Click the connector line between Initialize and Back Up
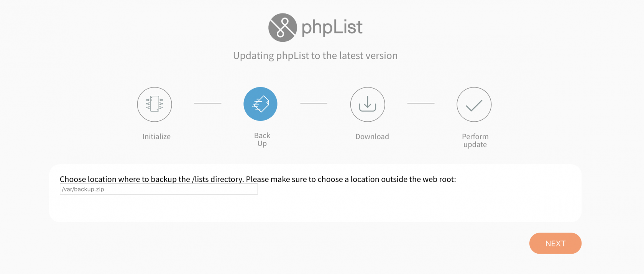Image resolution: width=644 pixels, height=274 pixels. pyautogui.click(x=208, y=103)
